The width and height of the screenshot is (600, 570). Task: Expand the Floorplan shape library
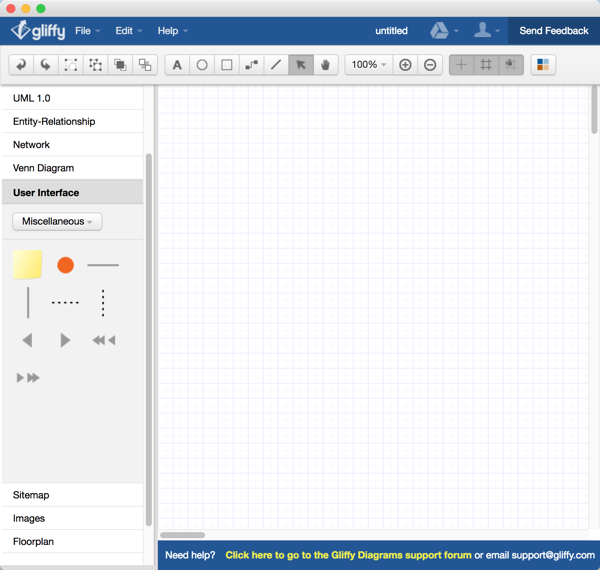pos(72,542)
